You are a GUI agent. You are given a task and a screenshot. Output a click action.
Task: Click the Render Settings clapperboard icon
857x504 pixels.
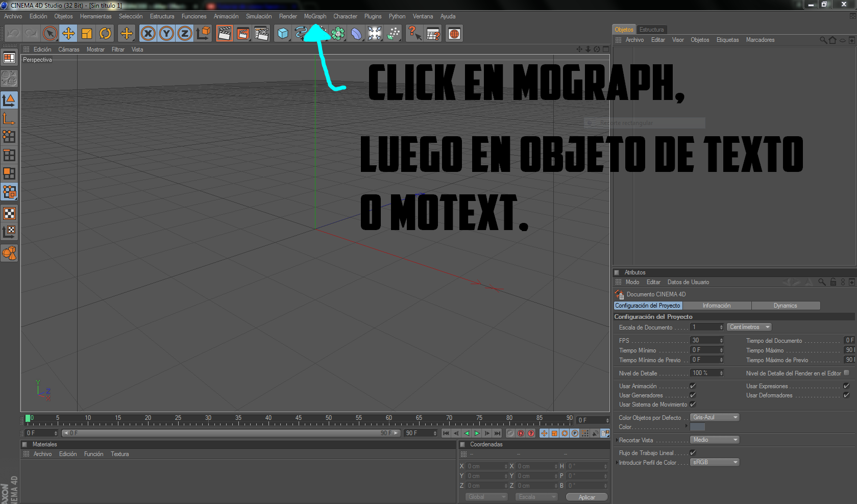[x=261, y=34]
